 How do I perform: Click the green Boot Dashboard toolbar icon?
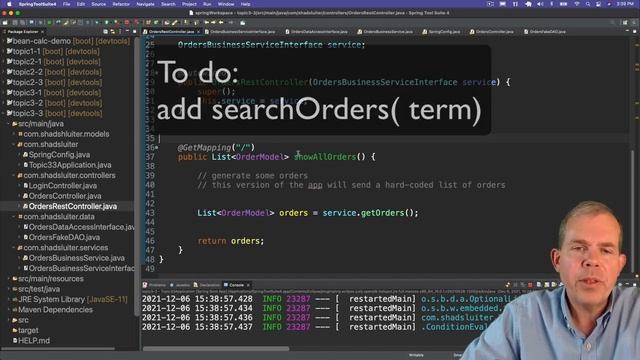pos(49,22)
